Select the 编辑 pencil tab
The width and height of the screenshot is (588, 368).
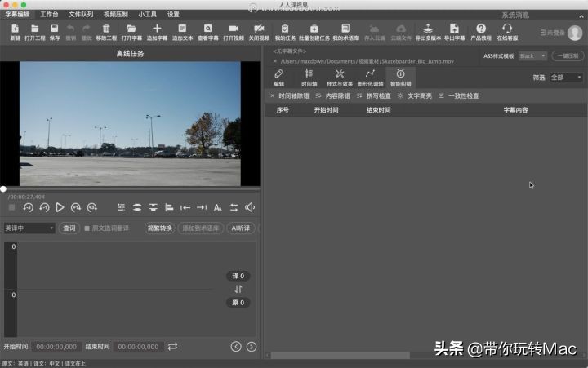pos(278,78)
